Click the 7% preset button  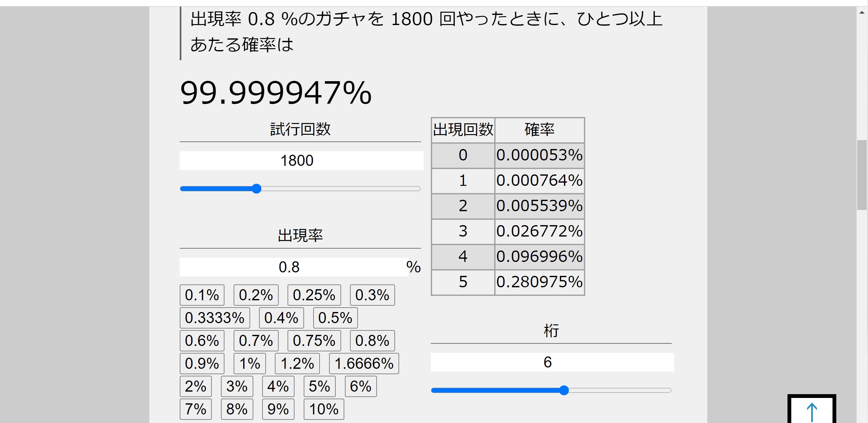195,409
